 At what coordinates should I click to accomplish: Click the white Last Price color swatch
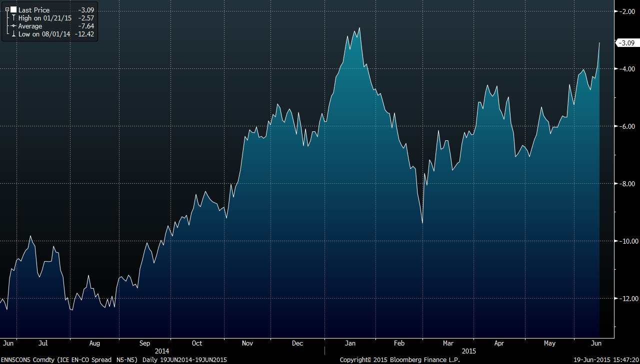tap(13, 9)
